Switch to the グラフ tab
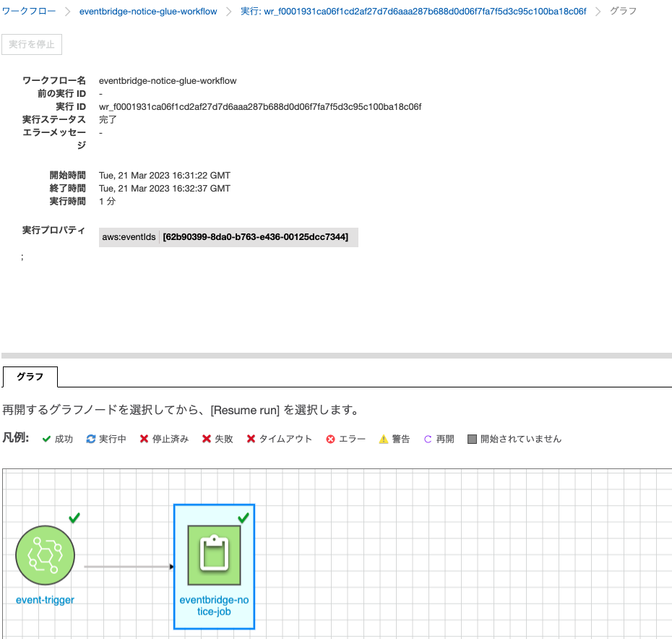The width and height of the screenshot is (672, 639). pyautogui.click(x=30, y=377)
